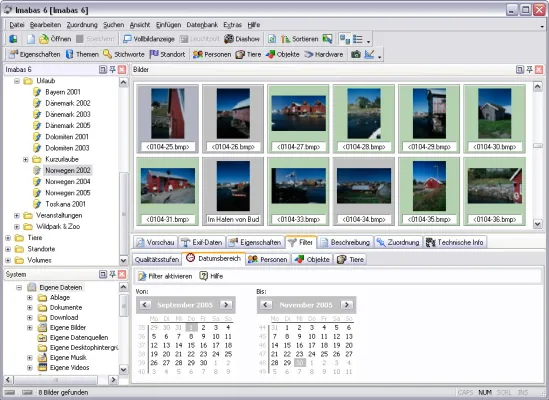Open the Extras menu
Viewport: 549px width, 400px height.
tap(232, 25)
